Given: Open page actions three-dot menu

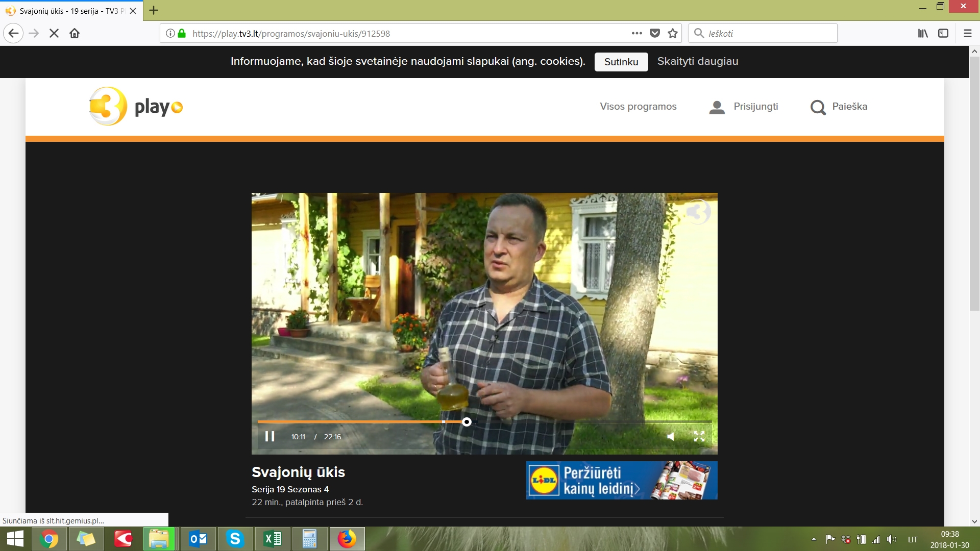Looking at the screenshot, I should [x=636, y=34].
